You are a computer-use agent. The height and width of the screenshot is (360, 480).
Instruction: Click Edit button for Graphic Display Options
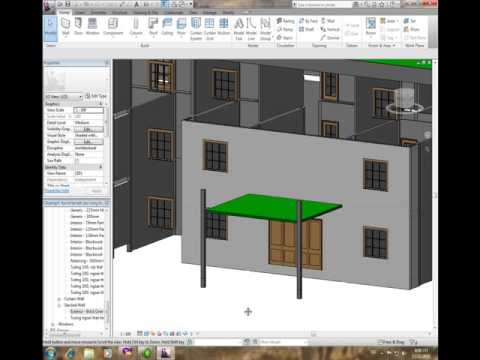[88, 142]
